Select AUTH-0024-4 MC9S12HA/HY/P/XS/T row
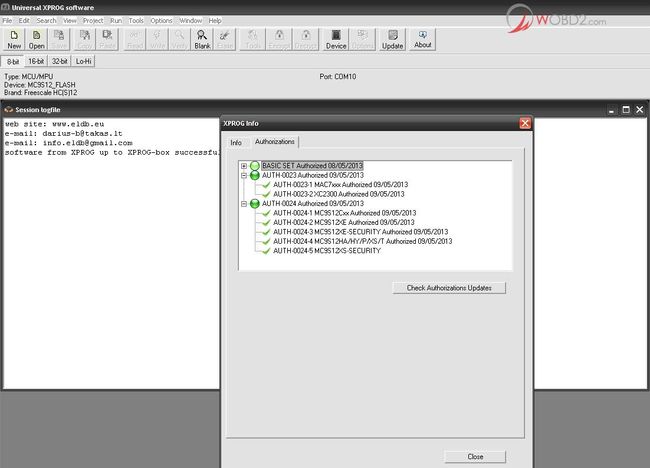Viewport: 650px width, 468px height. pyautogui.click(x=362, y=241)
